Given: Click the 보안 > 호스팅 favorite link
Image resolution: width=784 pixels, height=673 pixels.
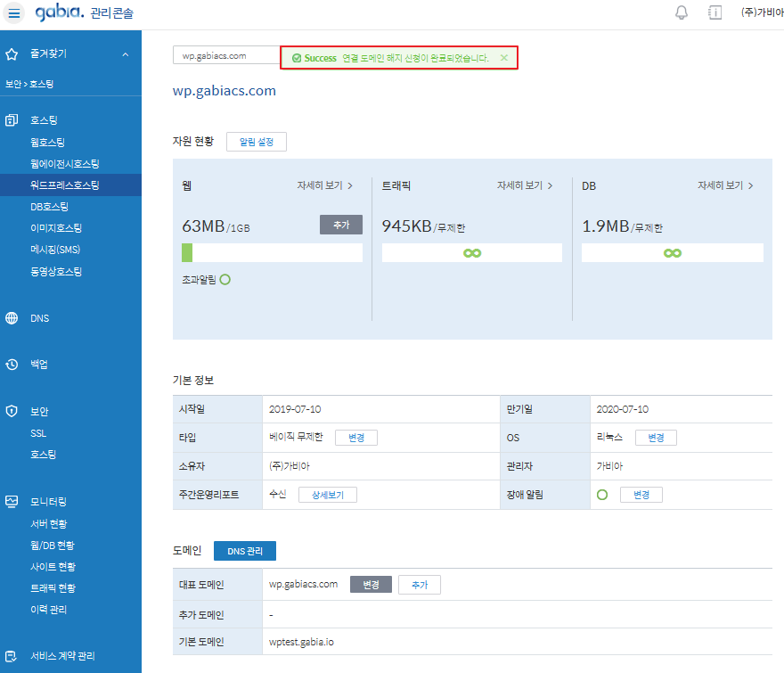Looking at the screenshot, I should click(29, 84).
